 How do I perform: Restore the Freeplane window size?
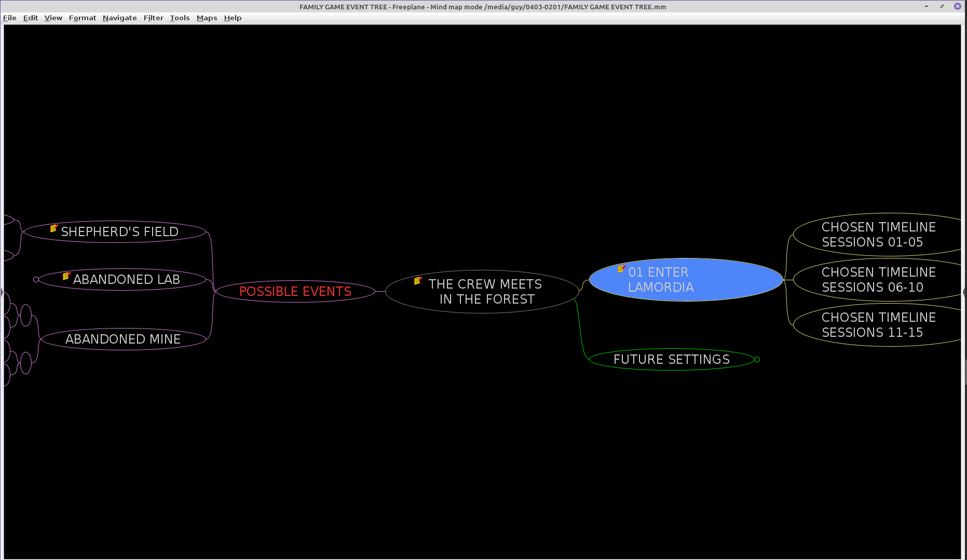(x=942, y=6)
